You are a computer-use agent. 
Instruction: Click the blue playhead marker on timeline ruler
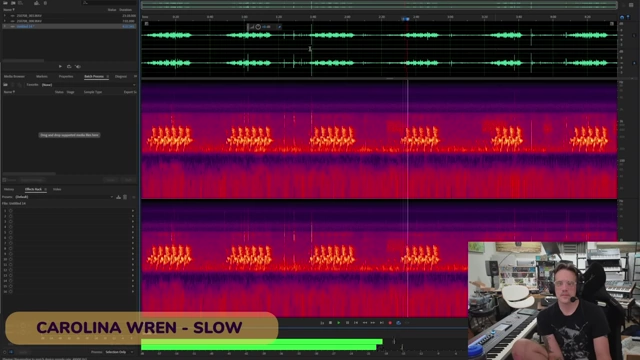(x=405, y=19)
